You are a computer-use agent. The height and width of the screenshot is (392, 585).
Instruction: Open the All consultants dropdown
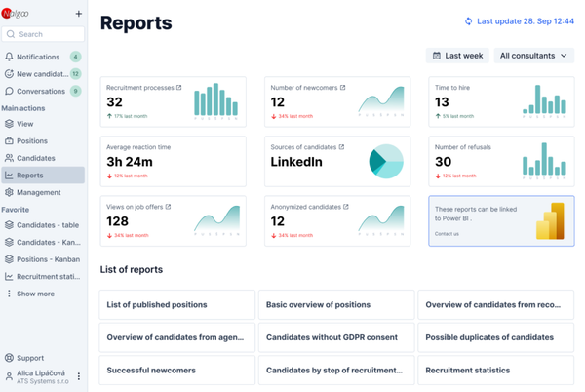(532, 56)
